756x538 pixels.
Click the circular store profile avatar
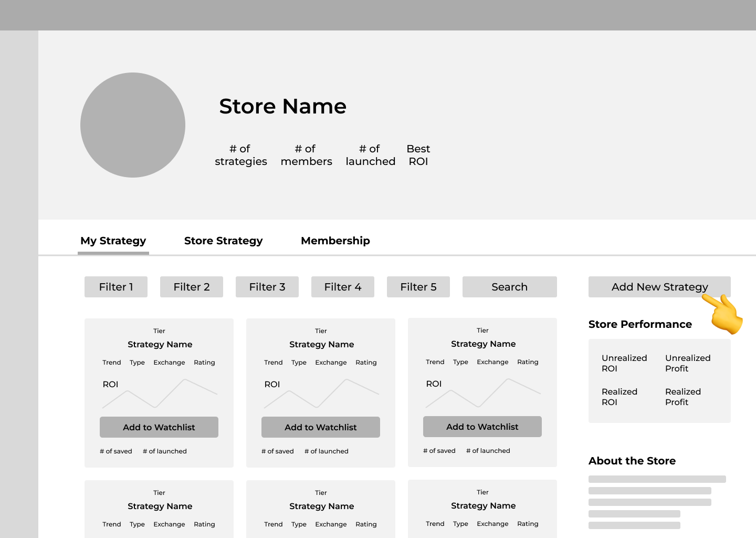click(133, 125)
